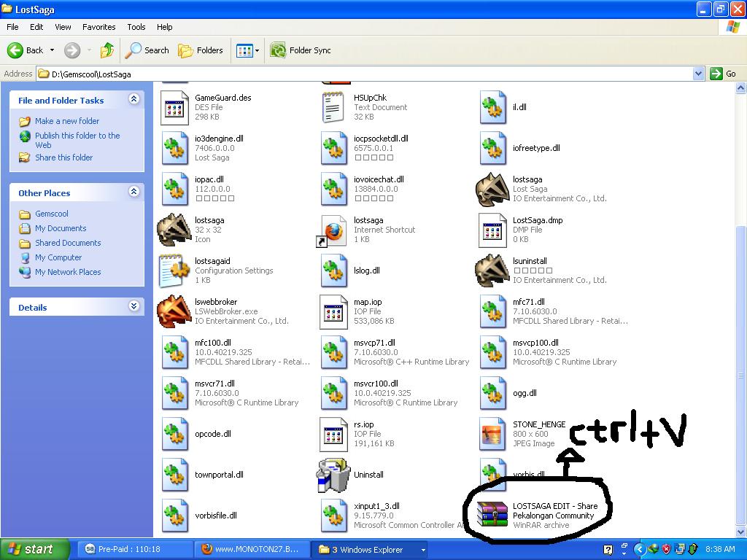The image size is (747, 560).
Task: Select the xinput1_3.dll icon
Action: click(x=334, y=516)
